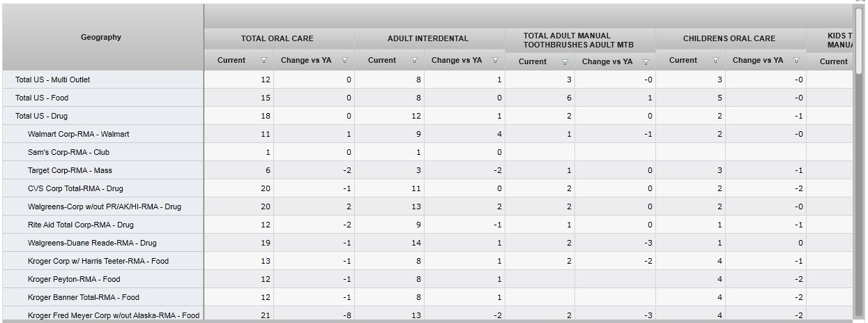Pick the Sam's Corp-RMA - Club row
868x323 pixels.
point(68,152)
